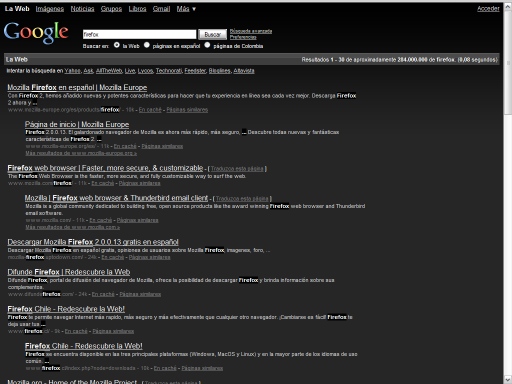Select the 'la Web' radio button
The width and height of the screenshot is (512, 384).
point(117,45)
